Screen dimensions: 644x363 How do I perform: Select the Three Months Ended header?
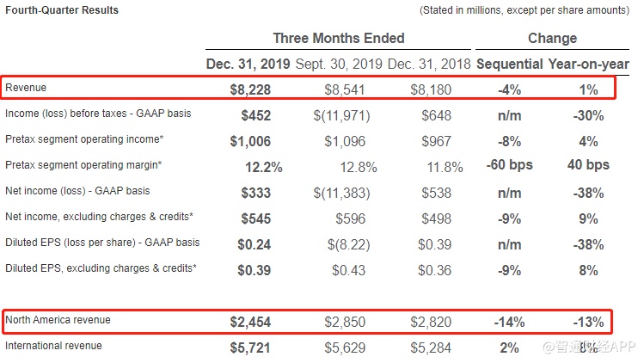pos(338,38)
